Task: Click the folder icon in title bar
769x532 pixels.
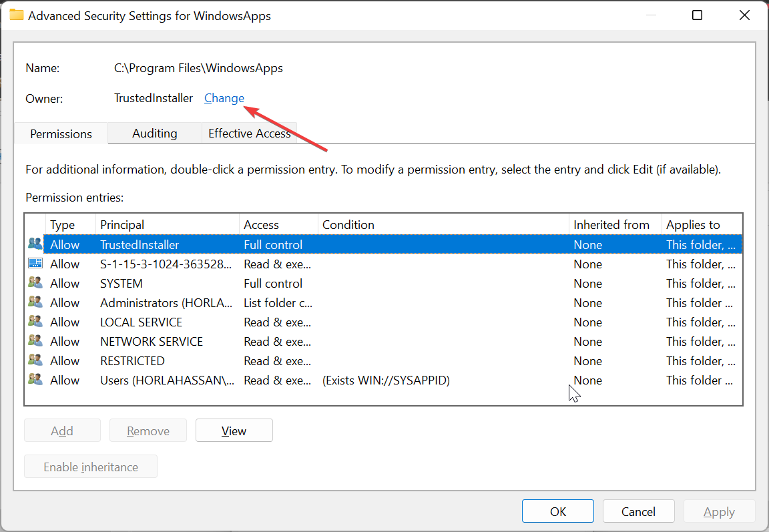Action: [x=16, y=15]
